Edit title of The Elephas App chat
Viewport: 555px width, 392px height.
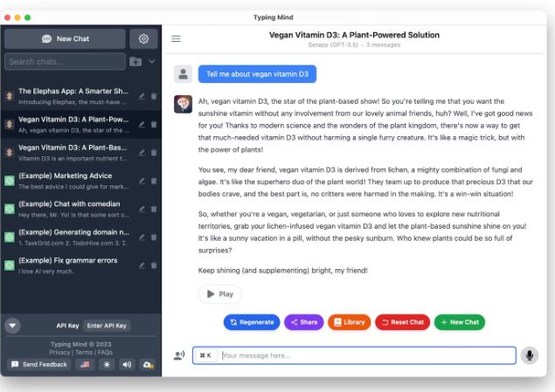tap(142, 96)
